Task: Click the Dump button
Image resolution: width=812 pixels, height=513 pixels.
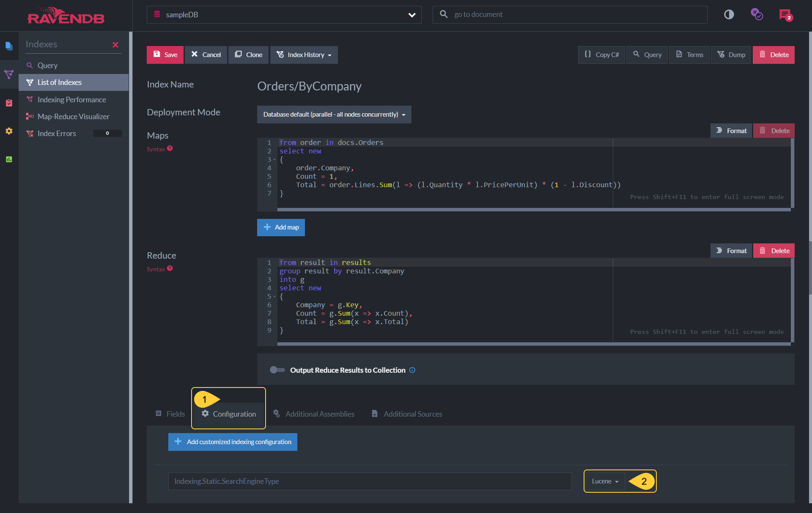Action: (x=731, y=55)
